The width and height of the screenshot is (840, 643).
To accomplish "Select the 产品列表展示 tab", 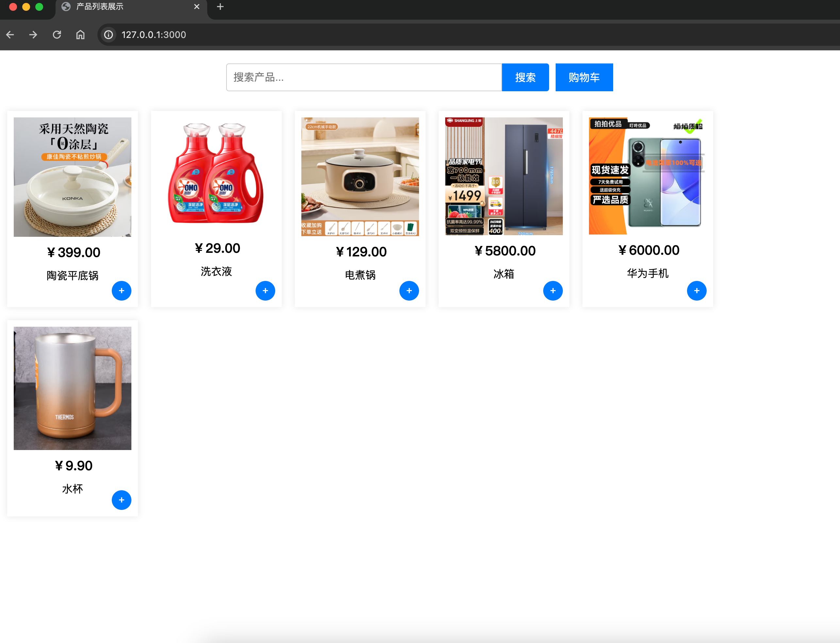I will pos(115,7).
